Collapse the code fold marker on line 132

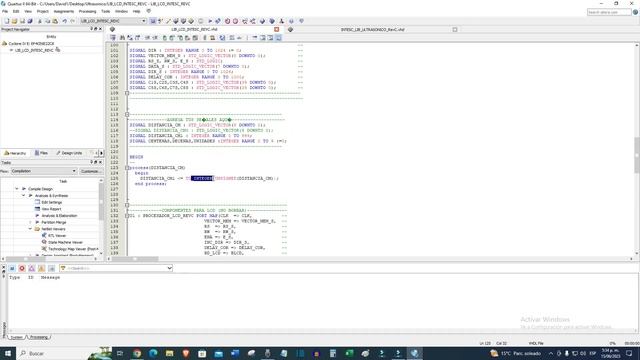(127, 216)
